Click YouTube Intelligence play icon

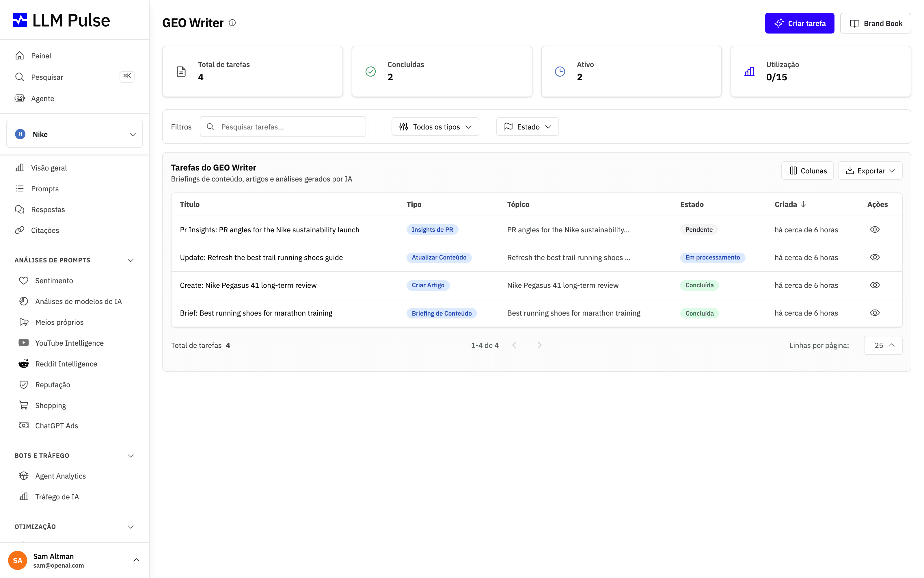[x=24, y=343]
